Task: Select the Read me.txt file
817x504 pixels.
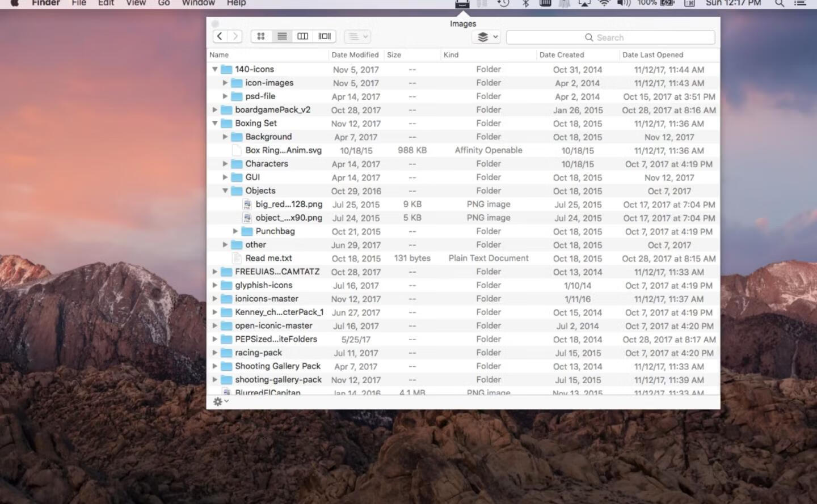Action: click(x=268, y=259)
